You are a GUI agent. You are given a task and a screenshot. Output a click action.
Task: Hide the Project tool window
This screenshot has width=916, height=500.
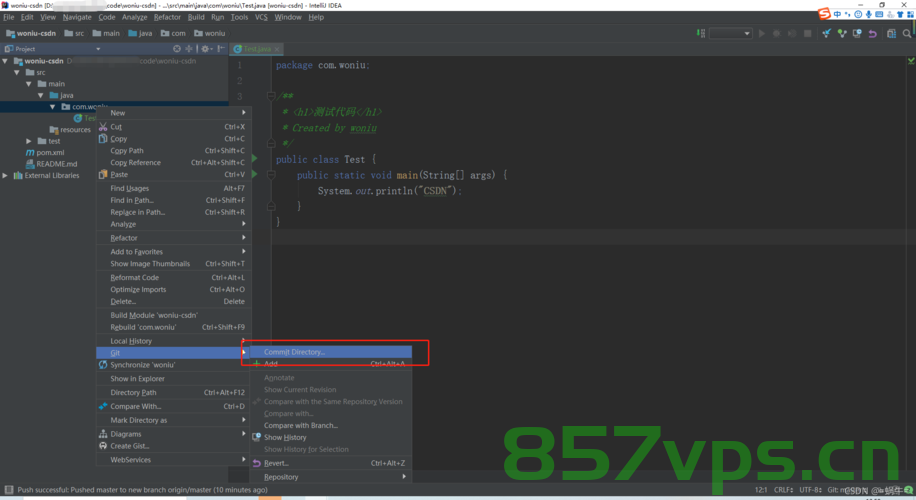221,48
